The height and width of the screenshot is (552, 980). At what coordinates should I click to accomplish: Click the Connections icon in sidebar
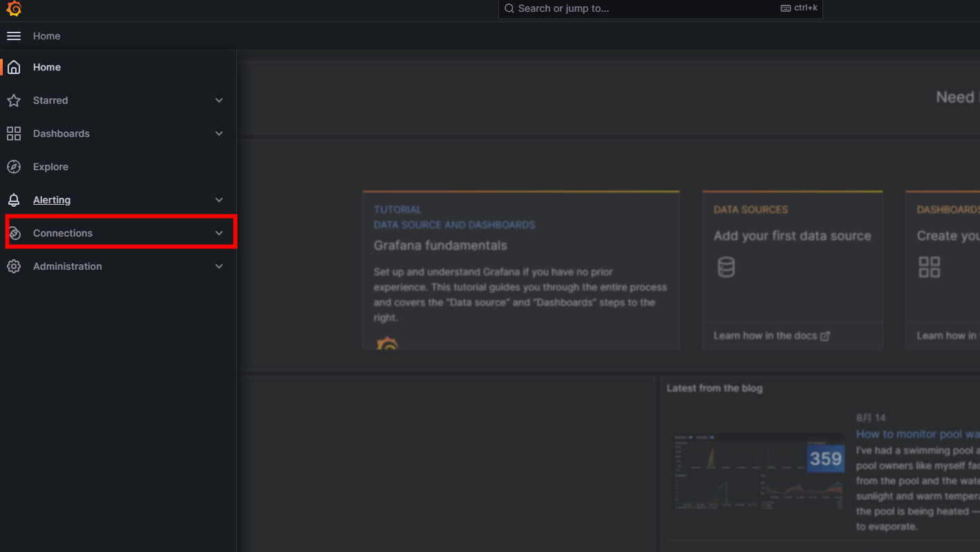click(14, 233)
